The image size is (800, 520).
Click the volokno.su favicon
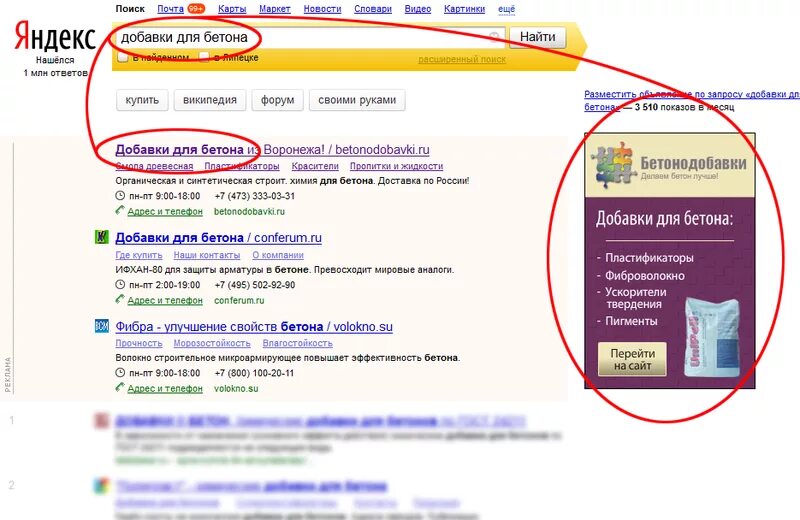[x=102, y=326]
